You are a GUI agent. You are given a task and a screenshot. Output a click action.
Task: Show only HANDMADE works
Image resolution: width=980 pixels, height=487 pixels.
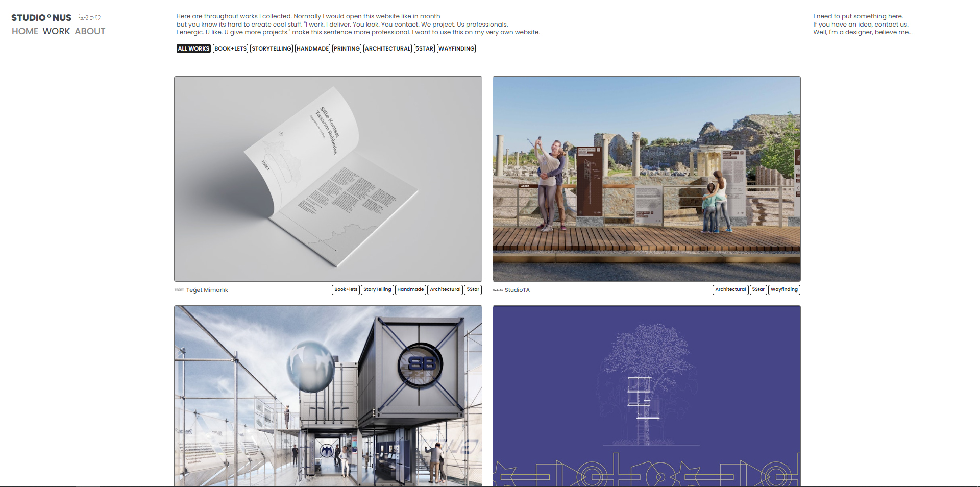coord(312,48)
